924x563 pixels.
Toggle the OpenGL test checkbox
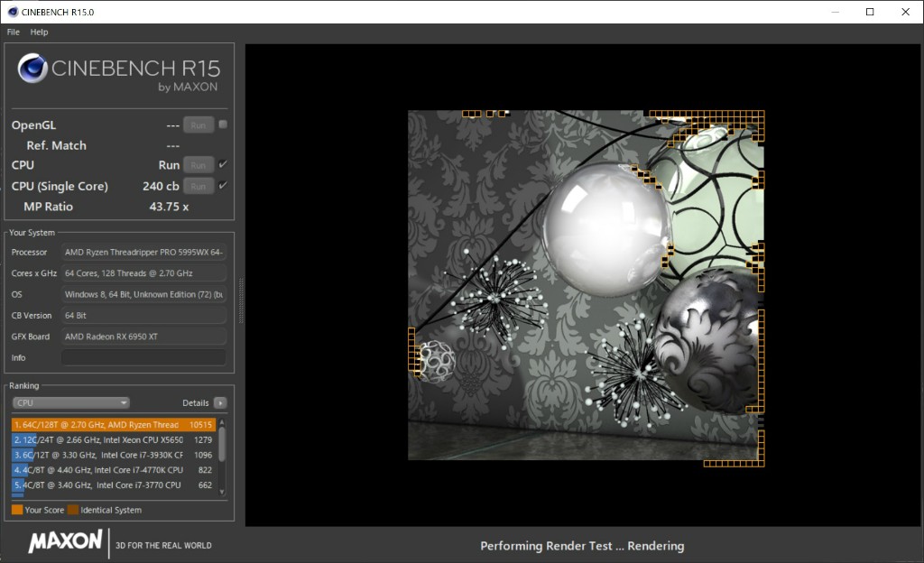click(223, 125)
